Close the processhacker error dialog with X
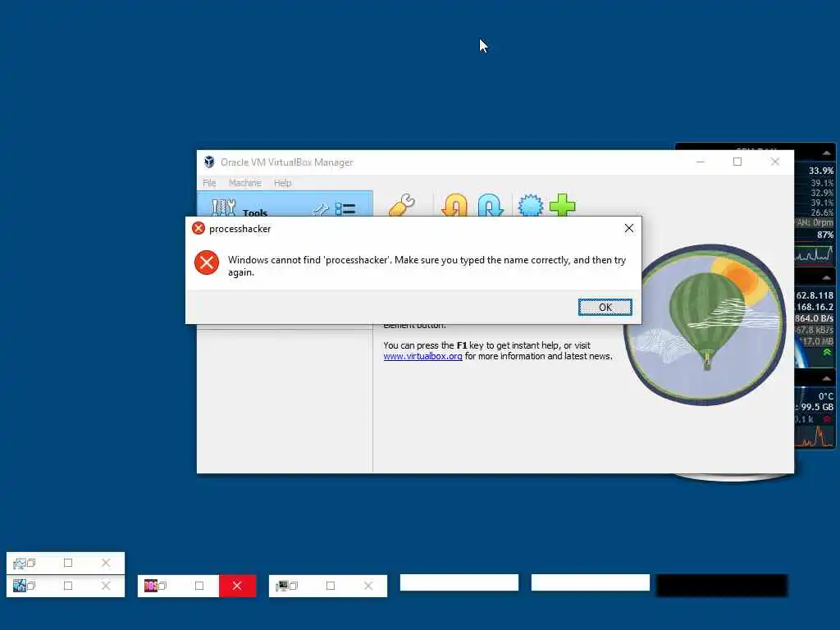 [x=629, y=228]
